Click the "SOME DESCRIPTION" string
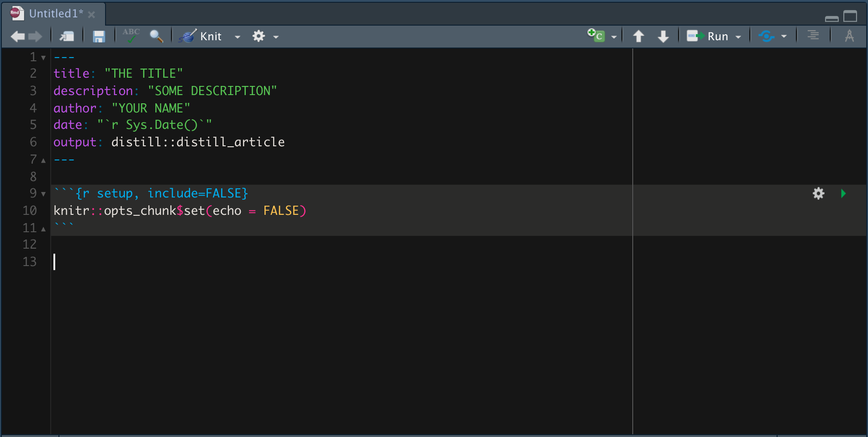Image resolution: width=868 pixels, height=437 pixels. click(212, 91)
